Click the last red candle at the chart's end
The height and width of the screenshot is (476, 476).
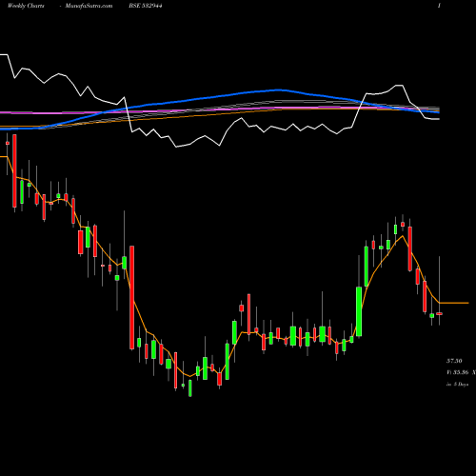tap(439, 313)
